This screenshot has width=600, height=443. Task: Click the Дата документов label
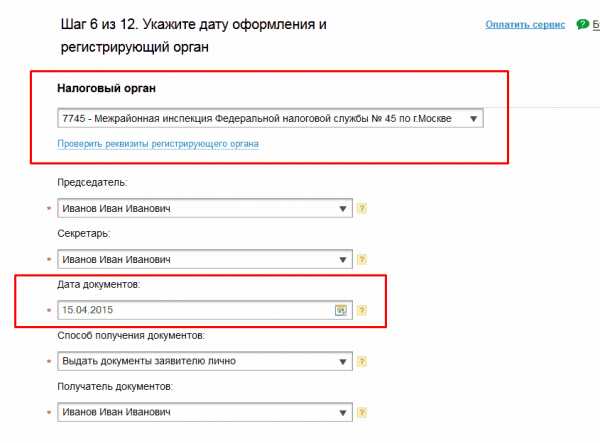(102, 286)
